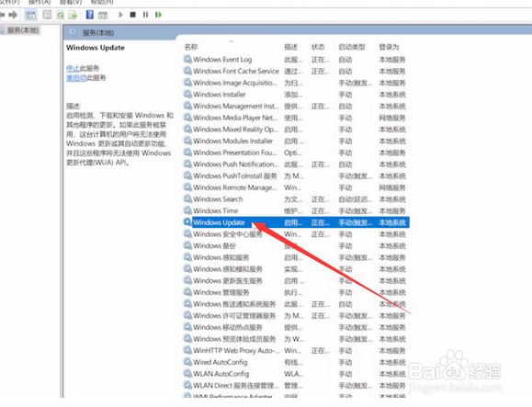The width and height of the screenshot is (532, 407).
Task: Select Windows 移动热点服务 row
Action: 295,327
